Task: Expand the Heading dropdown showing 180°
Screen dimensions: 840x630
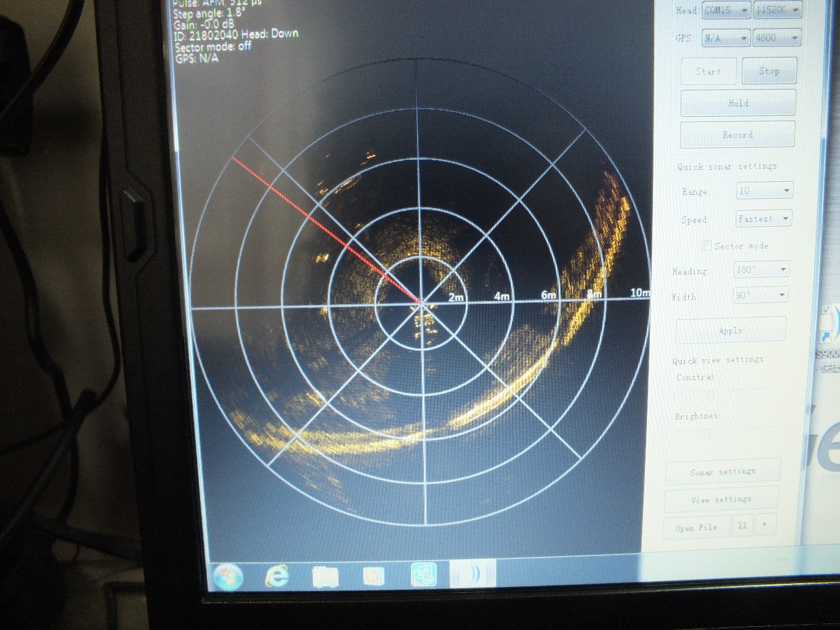Action: click(761, 270)
